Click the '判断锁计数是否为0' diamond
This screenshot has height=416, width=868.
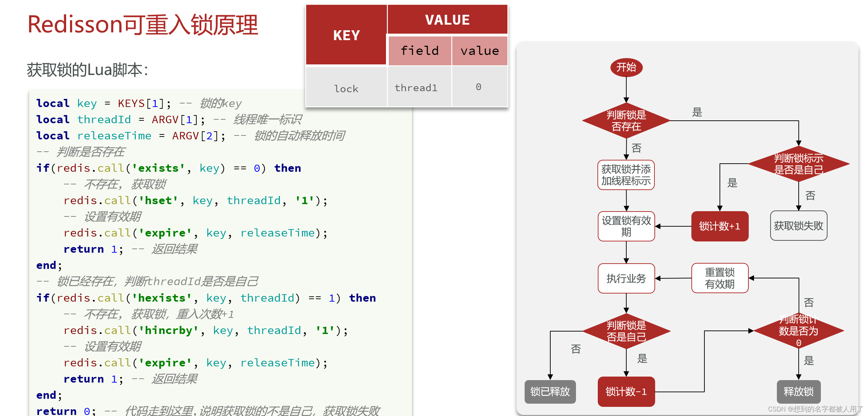click(x=799, y=331)
